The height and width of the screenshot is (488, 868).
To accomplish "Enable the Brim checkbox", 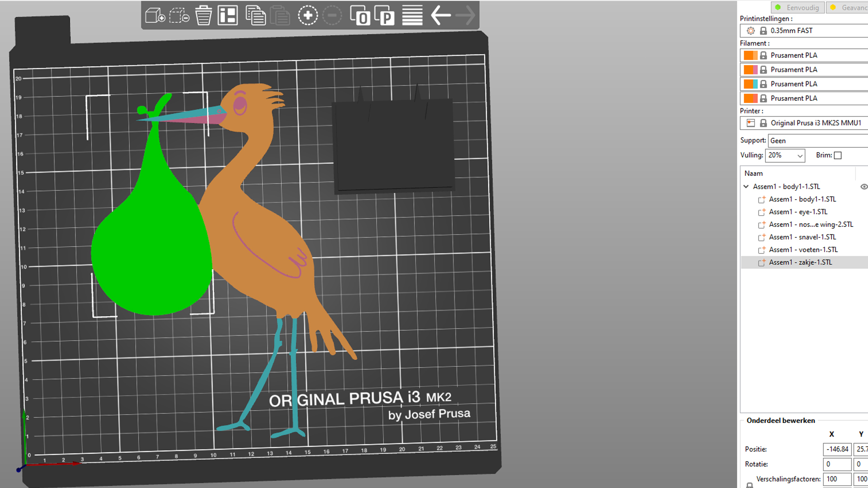I will [838, 155].
